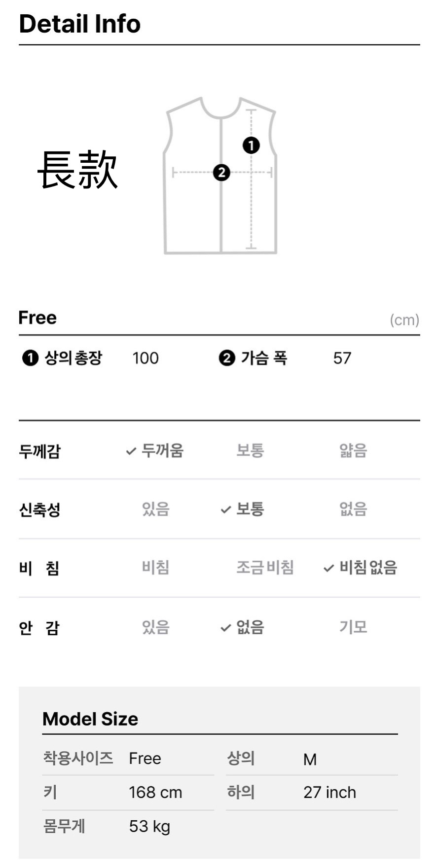Click marker 1 on the vest diagram
The height and width of the screenshot is (868, 439).
coord(251,145)
